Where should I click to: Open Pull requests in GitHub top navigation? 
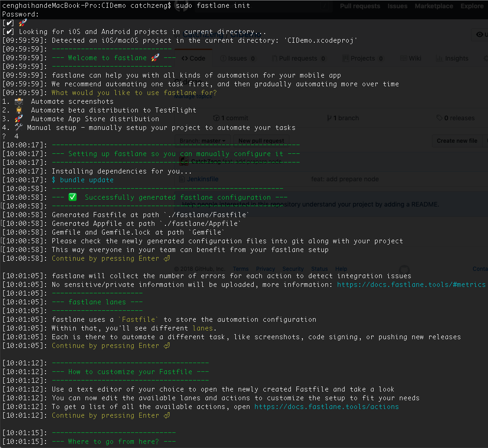tap(360, 6)
